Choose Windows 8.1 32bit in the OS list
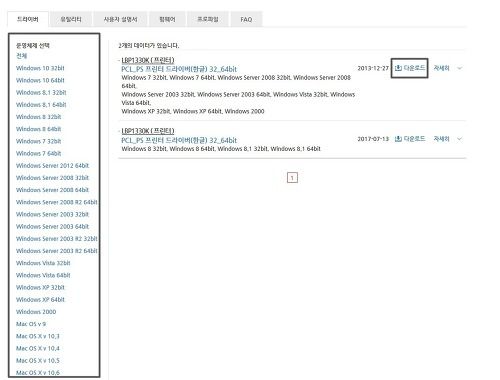500x380 pixels. [41, 92]
